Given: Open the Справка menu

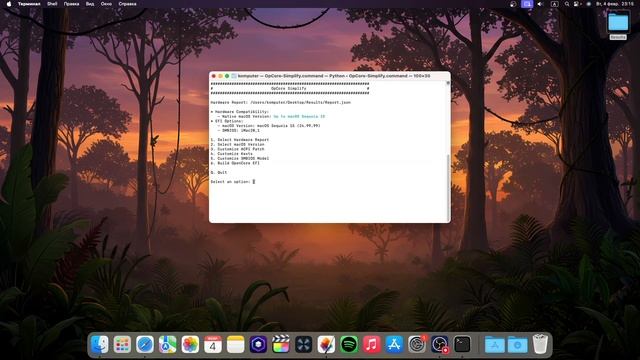Looking at the screenshot, I should click(x=127, y=4).
